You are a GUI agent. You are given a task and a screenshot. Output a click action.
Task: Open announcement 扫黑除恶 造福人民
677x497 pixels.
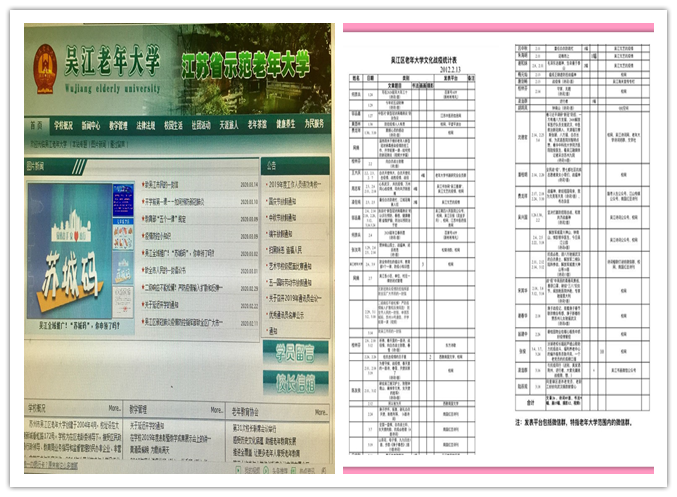click(285, 250)
